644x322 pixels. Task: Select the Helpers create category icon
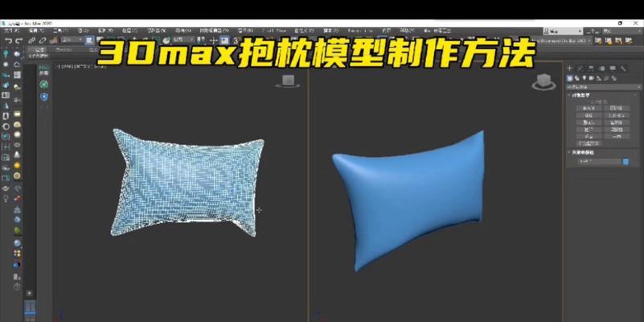[x=598, y=78]
